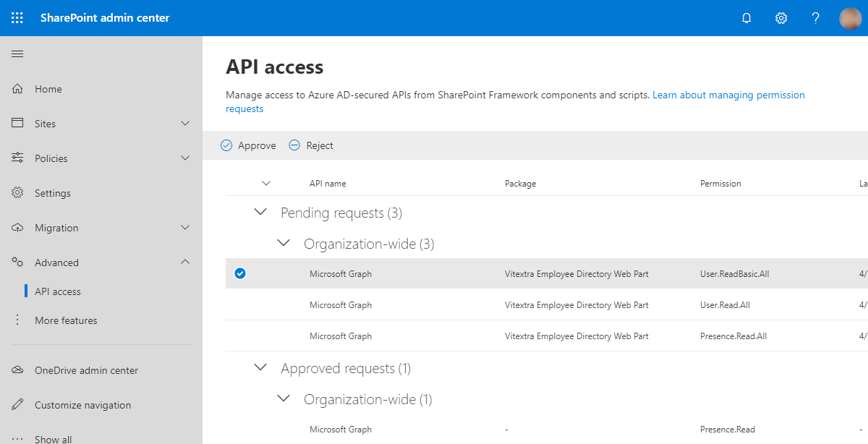Click the Approved requests (1) heading
This screenshot has height=444, width=868.
[x=346, y=369]
